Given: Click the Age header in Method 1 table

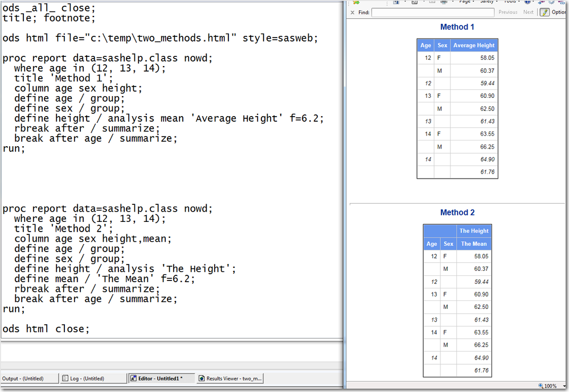Looking at the screenshot, I should (425, 46).
